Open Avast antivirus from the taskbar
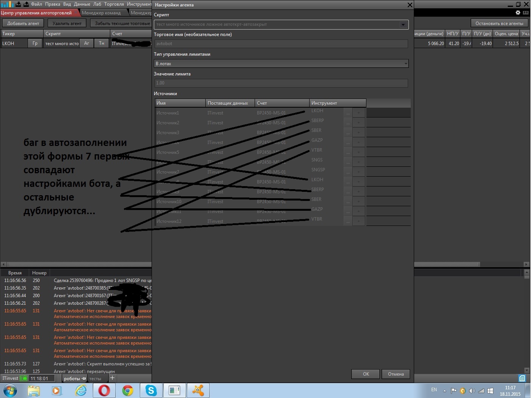The width and height of the screenshot is (532, 398). pyautogui.click(x=198, y=390)
